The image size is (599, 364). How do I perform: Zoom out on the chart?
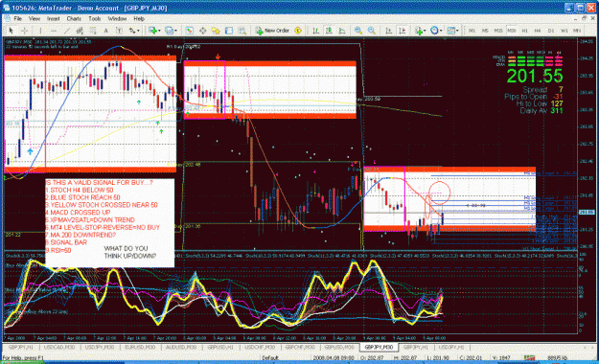pyautogui.click(x=371, y=31)
